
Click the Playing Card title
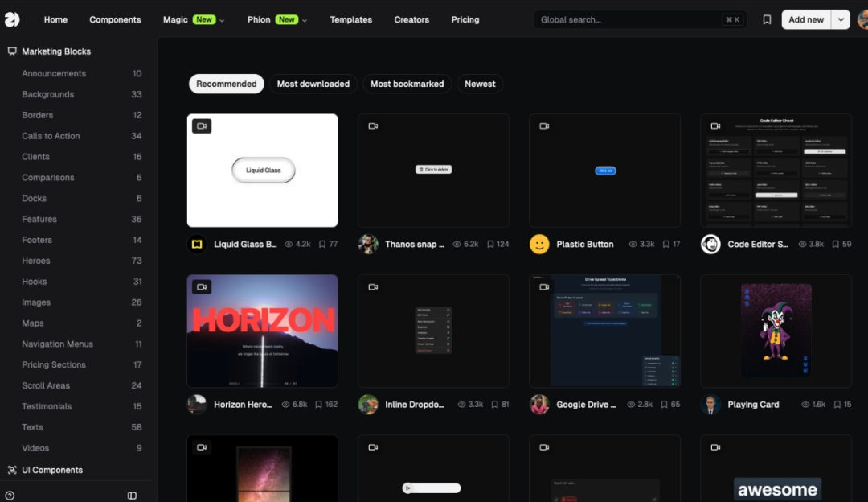[x=753, y=405]
